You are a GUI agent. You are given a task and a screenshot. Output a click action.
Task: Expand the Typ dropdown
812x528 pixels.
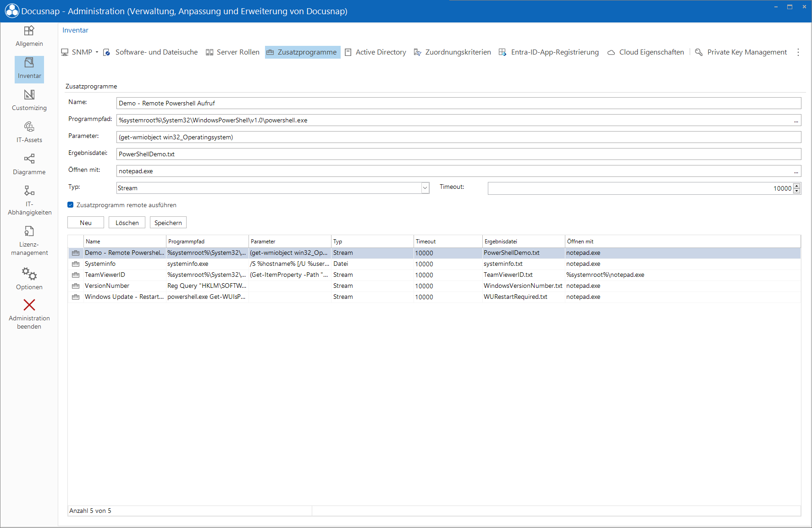click(x=425, y=188)
